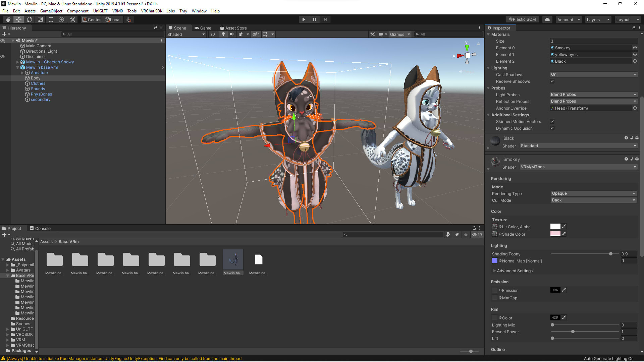Click the VRChat SDK menu item
The height and width of the screenshot is (362, 644).
[x=152, y=11]
